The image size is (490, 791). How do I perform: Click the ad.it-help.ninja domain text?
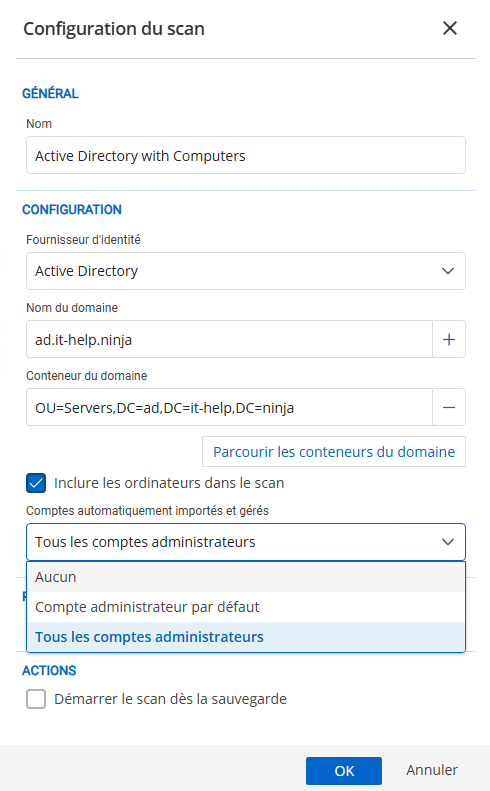tap(83, 340)
